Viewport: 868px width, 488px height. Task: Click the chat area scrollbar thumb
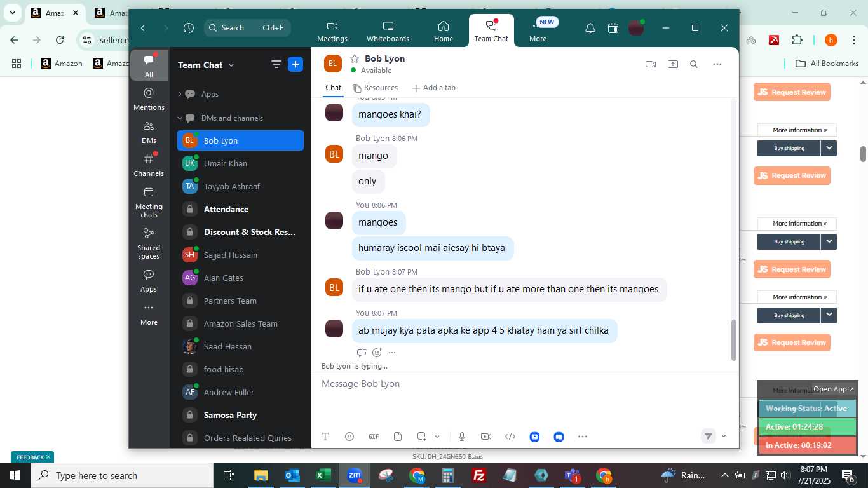734,340
